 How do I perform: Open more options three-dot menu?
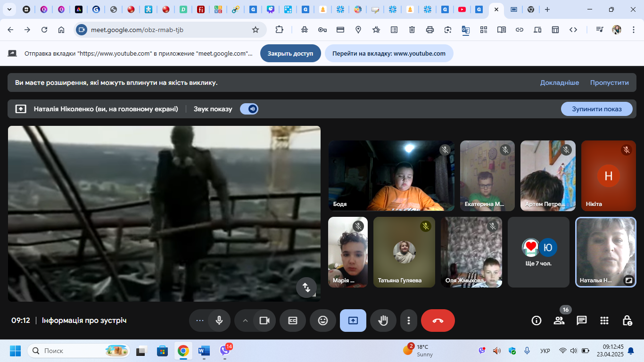[x=408, y=321]
